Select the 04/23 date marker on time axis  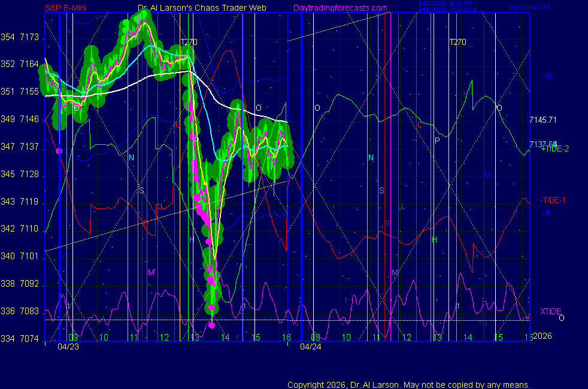68,347
